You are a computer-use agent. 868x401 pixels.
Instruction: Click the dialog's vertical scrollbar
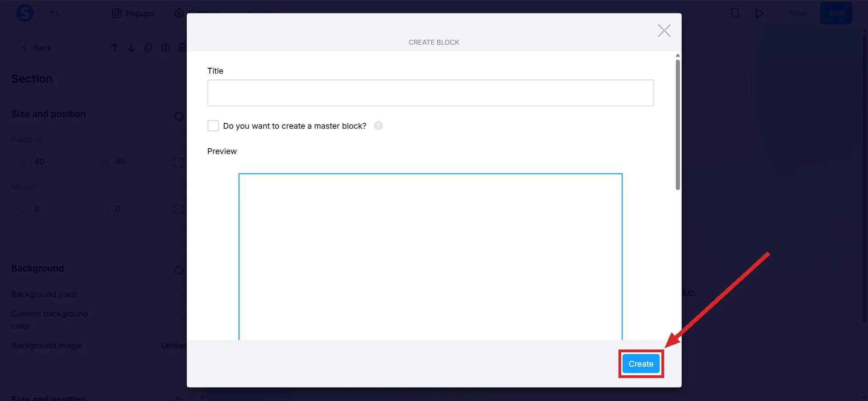point(678,124)
